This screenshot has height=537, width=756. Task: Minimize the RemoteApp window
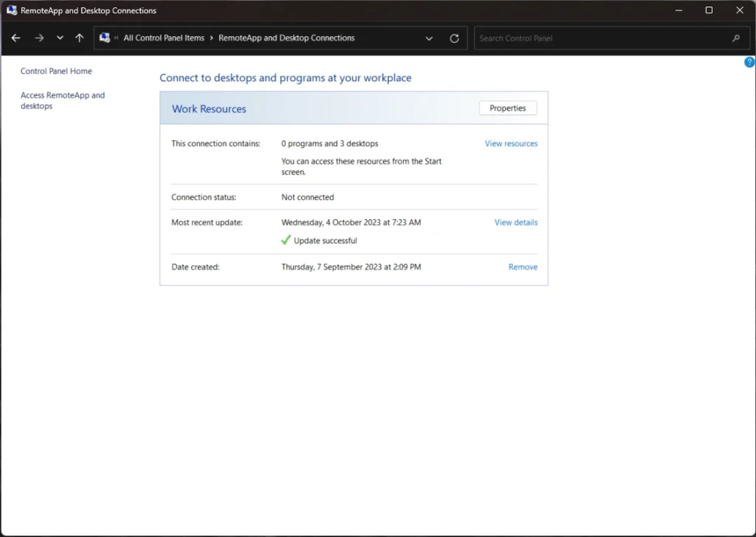(x=678, y=10)
